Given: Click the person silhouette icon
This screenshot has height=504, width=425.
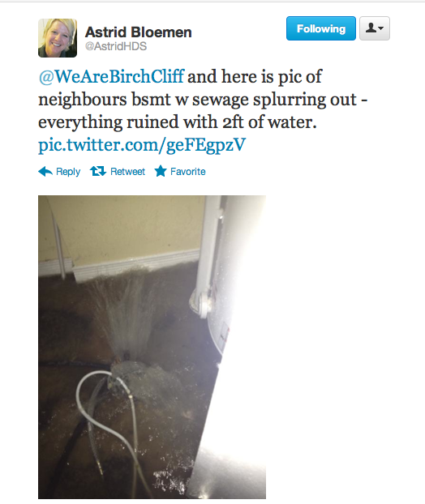Looking at the screenshot, I should (x=371, y=28).
